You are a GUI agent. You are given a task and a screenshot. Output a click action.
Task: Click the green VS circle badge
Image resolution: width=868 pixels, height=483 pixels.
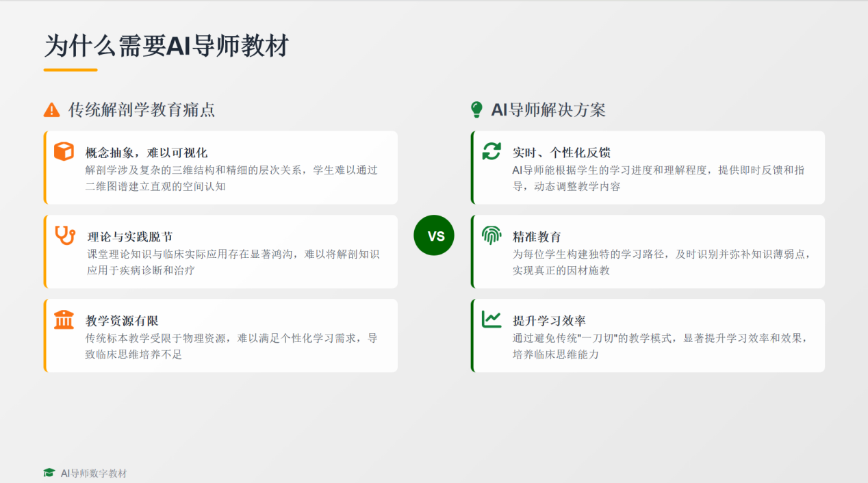[434, 235]
